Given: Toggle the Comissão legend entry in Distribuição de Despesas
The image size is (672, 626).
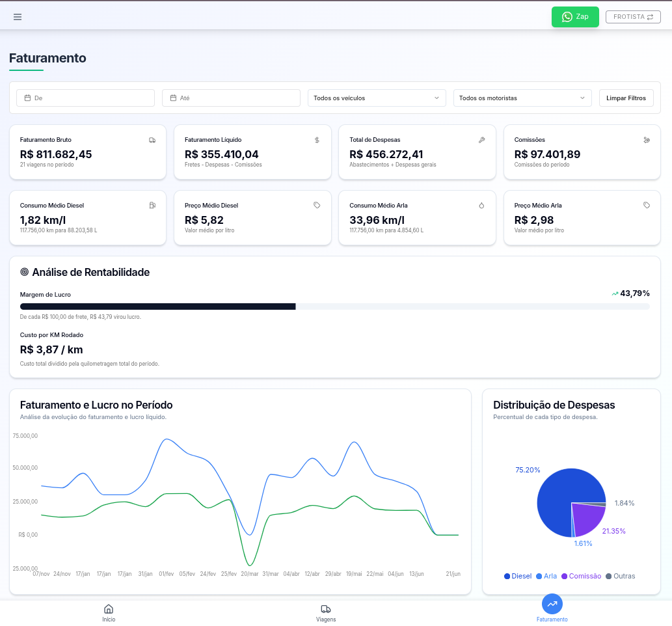Looking at the screenshot, I should coord(581,576).
